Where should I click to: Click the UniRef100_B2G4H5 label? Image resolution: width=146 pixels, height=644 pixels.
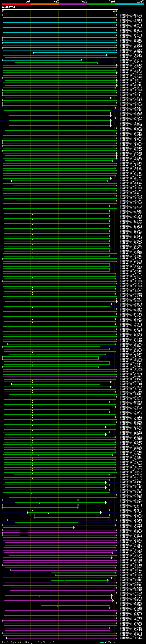[x=131, y=580]
